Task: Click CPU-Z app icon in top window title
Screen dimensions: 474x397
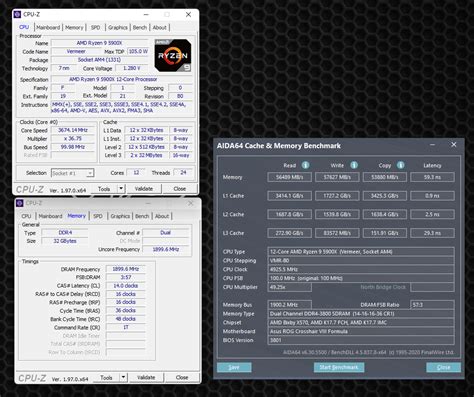Action: [17, 14]
